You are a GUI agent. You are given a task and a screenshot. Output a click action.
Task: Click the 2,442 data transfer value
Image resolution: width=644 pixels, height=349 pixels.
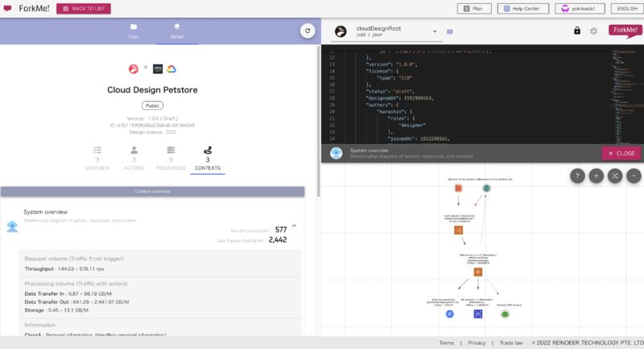click(278, 240)
